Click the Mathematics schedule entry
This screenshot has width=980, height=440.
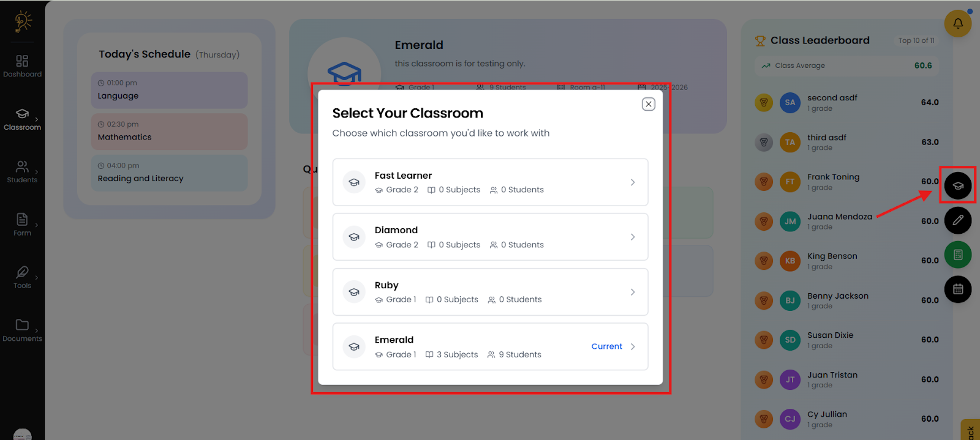(x=169, y=132)
